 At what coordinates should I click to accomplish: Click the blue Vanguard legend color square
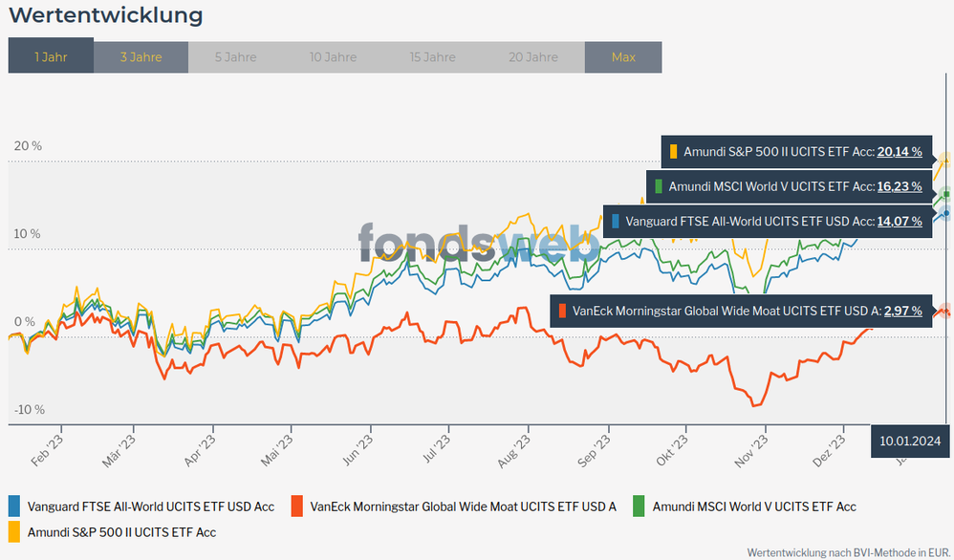14,506
